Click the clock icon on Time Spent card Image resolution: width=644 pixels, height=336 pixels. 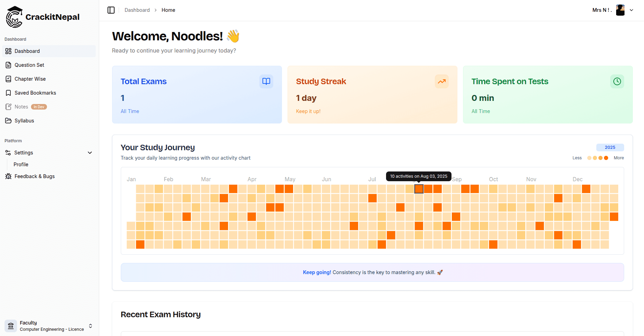click(x=617, y=81)
